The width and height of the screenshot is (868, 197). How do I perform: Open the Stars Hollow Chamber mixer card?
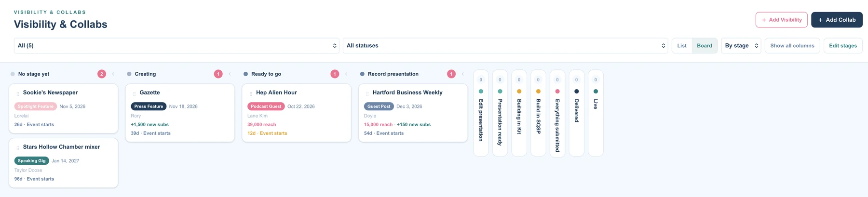pyautogui.click(x=64, y=163)
